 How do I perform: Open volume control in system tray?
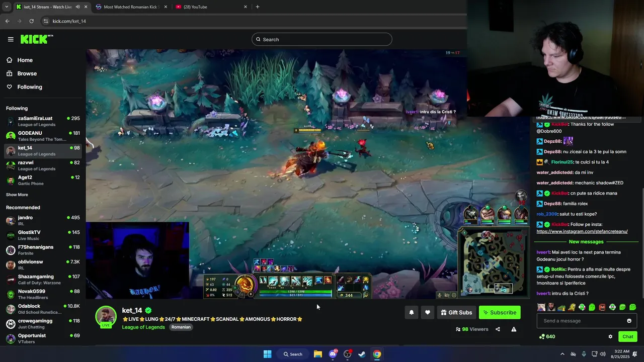603,354
